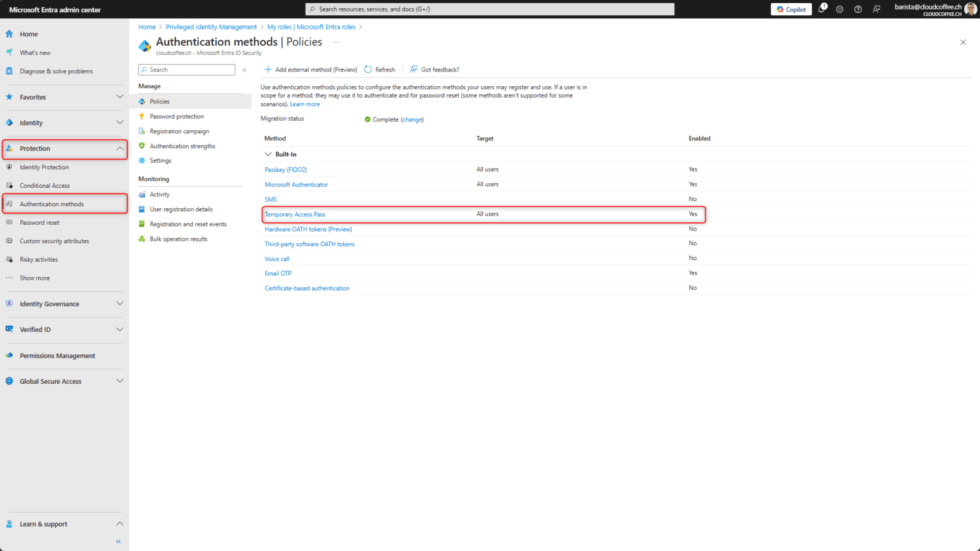Click Add external method (Preview)
Viewport: 980px width, 551px height.
[x=311, y=69]
